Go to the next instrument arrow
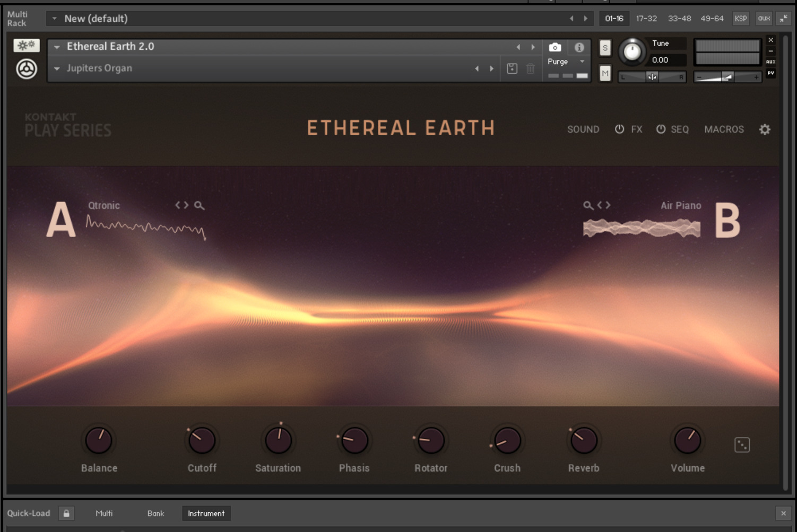Image resolution: width=797 pixels, height=532 pixels. [x=533, y=47]
